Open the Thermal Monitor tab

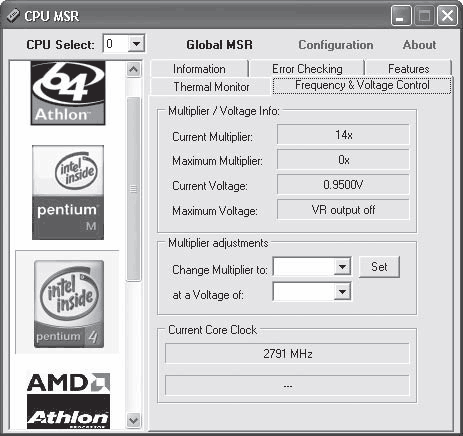point(211,87)
